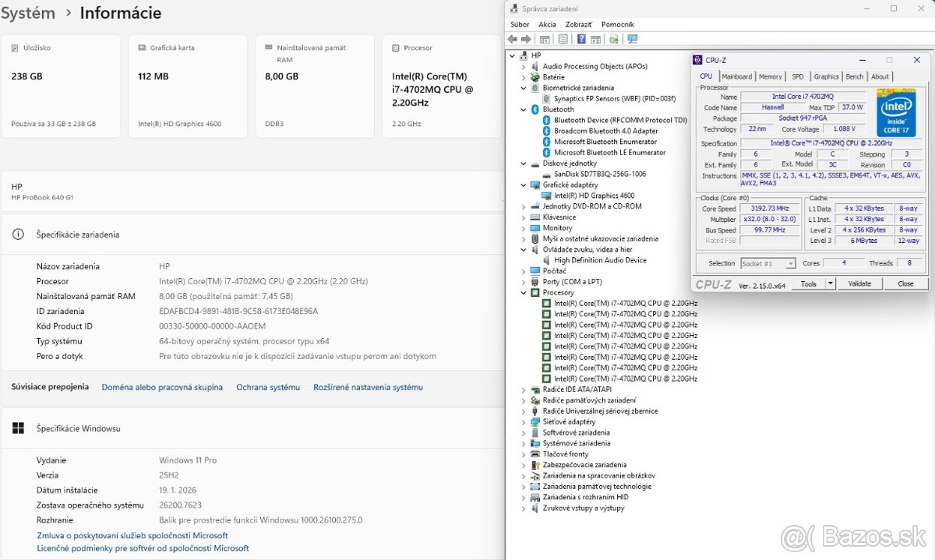
Task: Open the Socket #1 selection combo box
Action: tap(768, 263)
